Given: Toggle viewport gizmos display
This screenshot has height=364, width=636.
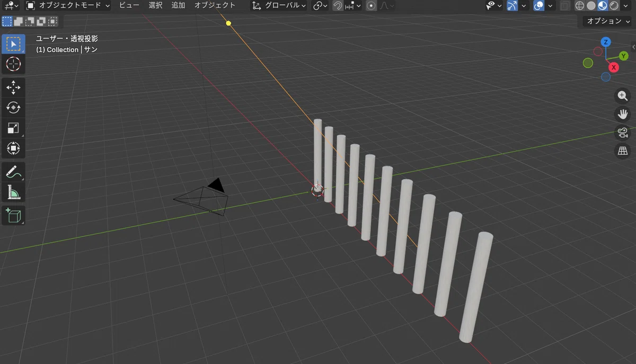Looking at the screenshot, I should coord(512,5).
